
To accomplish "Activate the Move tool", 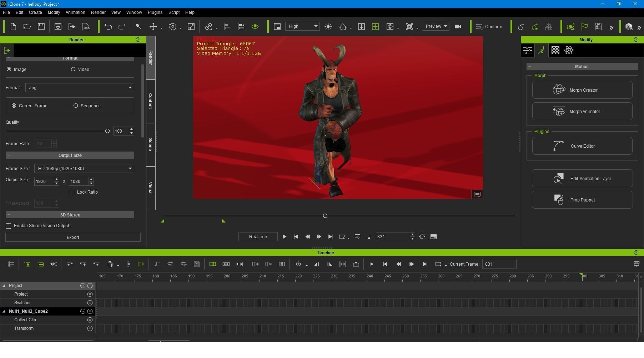I will pos(153,27).
